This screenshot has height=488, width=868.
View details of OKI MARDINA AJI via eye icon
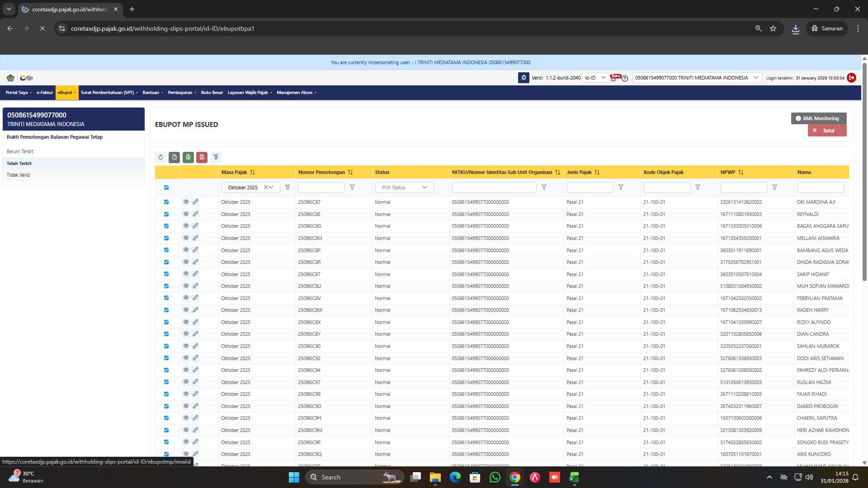pos(186,202)
